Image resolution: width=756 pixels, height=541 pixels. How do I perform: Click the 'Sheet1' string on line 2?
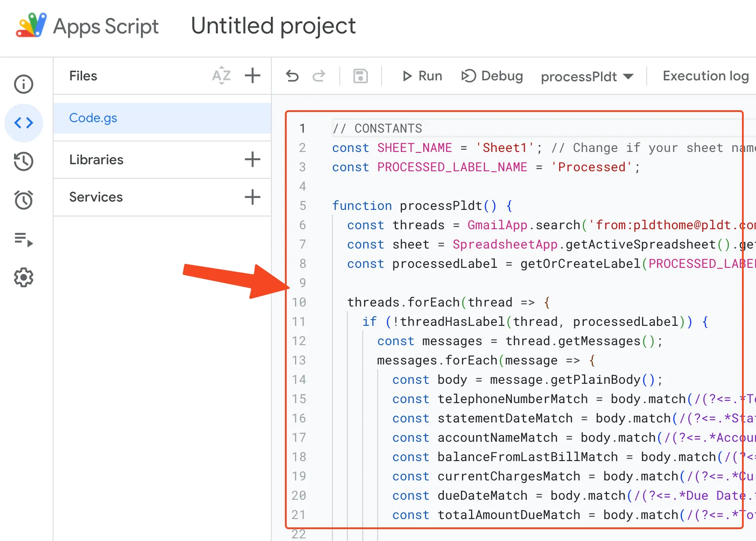pyautogui.click(x=505, y=148)
